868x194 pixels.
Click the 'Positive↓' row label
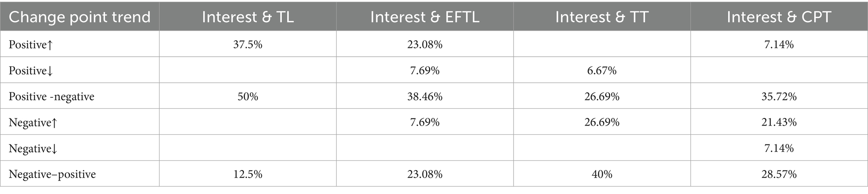[32, 71]
